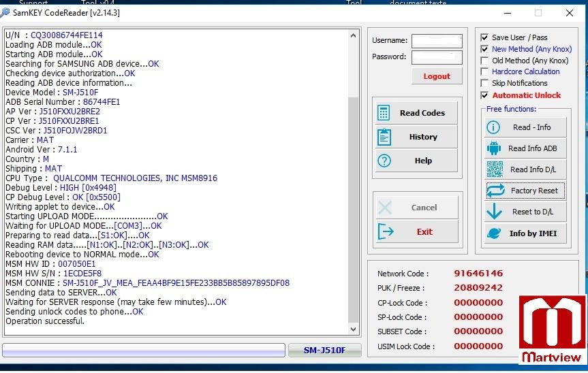Click the Logout button
The width and height of the screenshot is (588, 373).
point(437,76)
